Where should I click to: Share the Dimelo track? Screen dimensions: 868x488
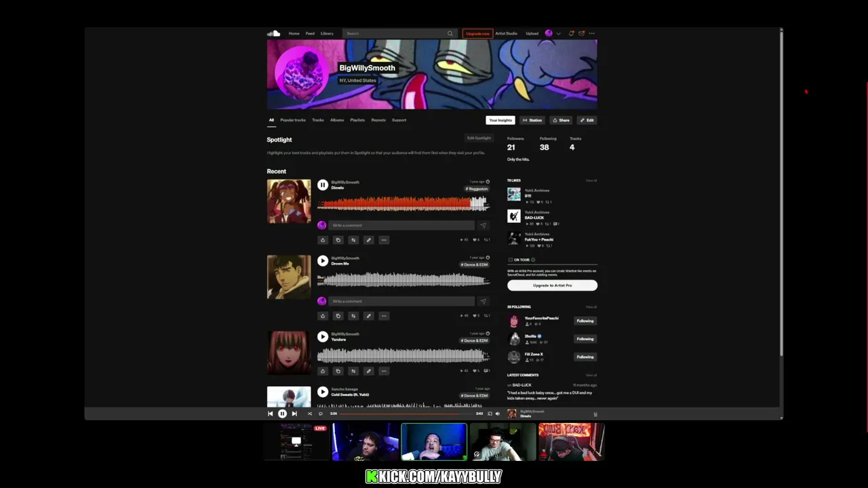(323, 240)
